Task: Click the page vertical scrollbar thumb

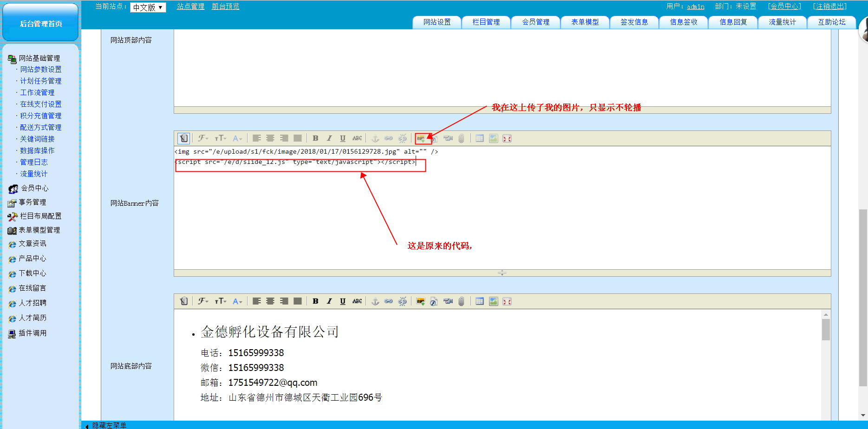Action: coord(863,297)
